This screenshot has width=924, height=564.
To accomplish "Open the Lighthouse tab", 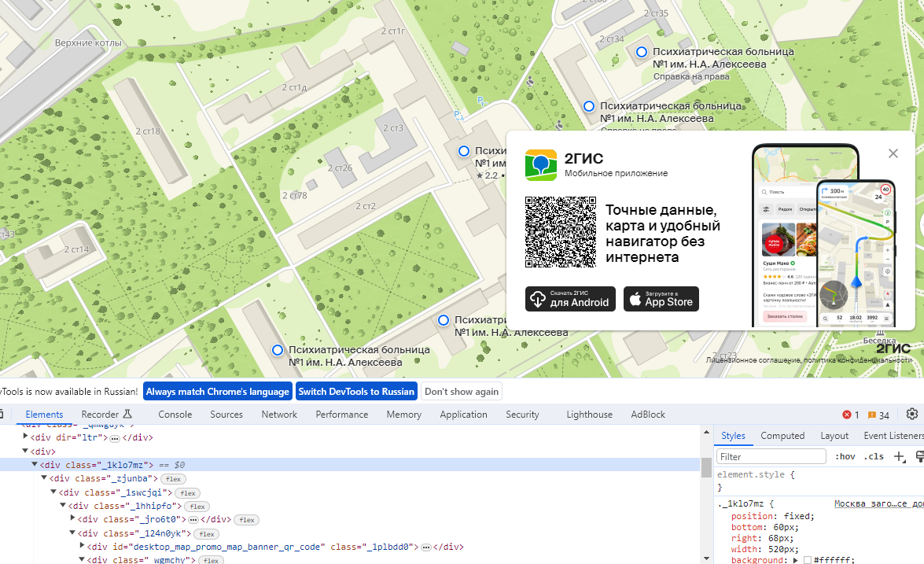I will click(x=589, y=415).
